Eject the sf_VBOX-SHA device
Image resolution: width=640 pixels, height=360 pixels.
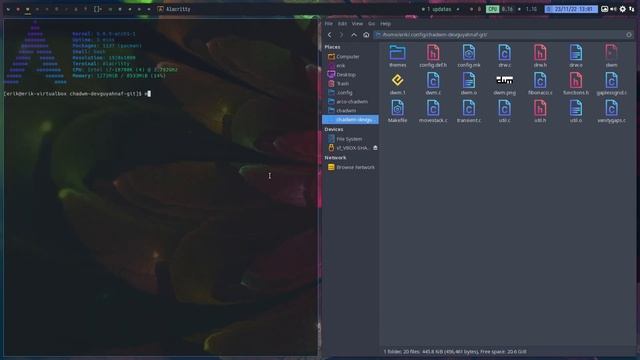pyautogui.click(x=375, y=148)
